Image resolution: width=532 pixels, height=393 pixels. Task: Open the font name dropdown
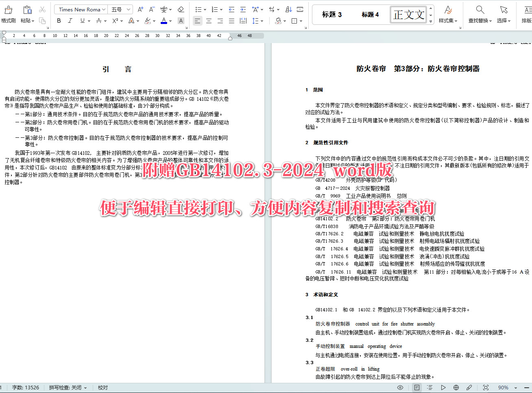coord(80,9)
